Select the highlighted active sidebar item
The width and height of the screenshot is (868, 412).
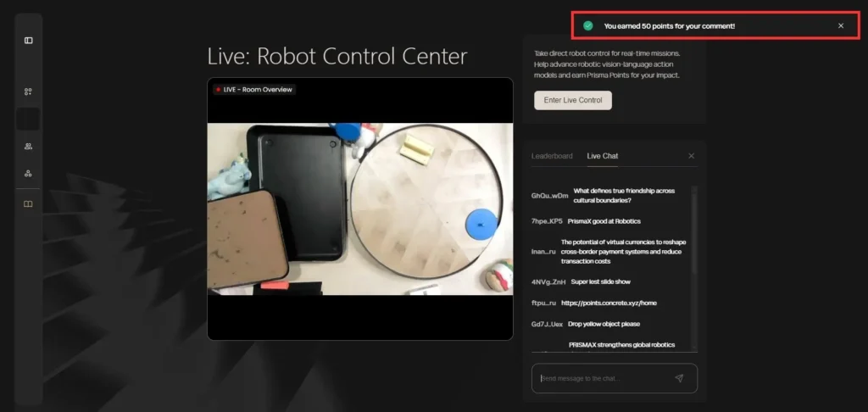click(x=28, y=119)
